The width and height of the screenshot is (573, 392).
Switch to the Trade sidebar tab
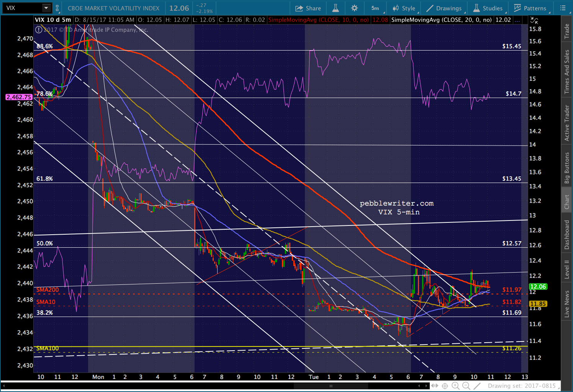click(x=566, y=31)
